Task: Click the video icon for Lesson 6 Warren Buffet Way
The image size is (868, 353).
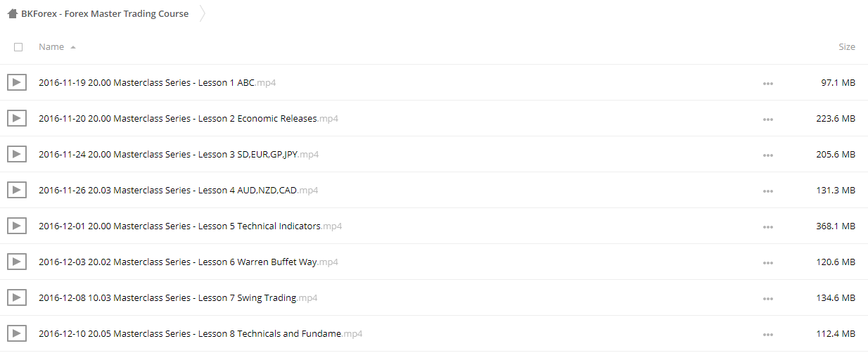Action: click(x=17, y=262)
